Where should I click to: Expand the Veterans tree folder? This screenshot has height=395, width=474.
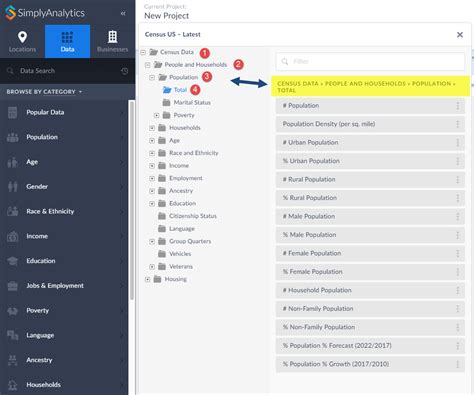[x=152, y=267]
